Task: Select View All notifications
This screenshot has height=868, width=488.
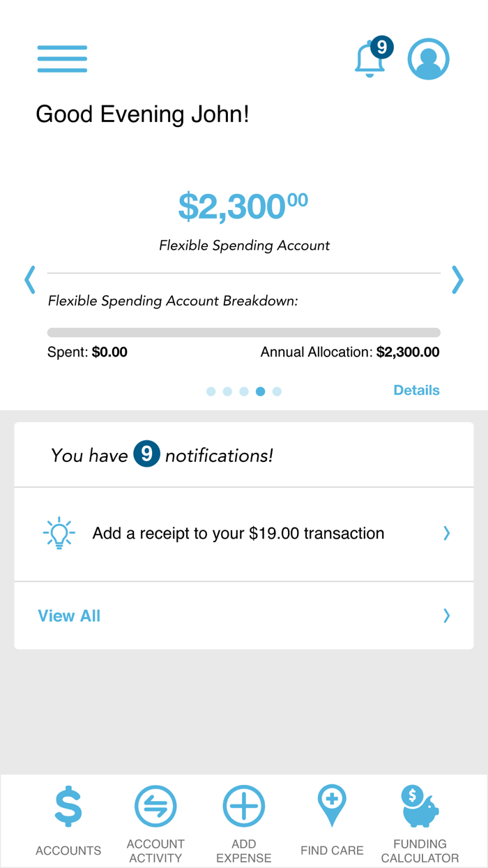Action: tap(69, 615)
